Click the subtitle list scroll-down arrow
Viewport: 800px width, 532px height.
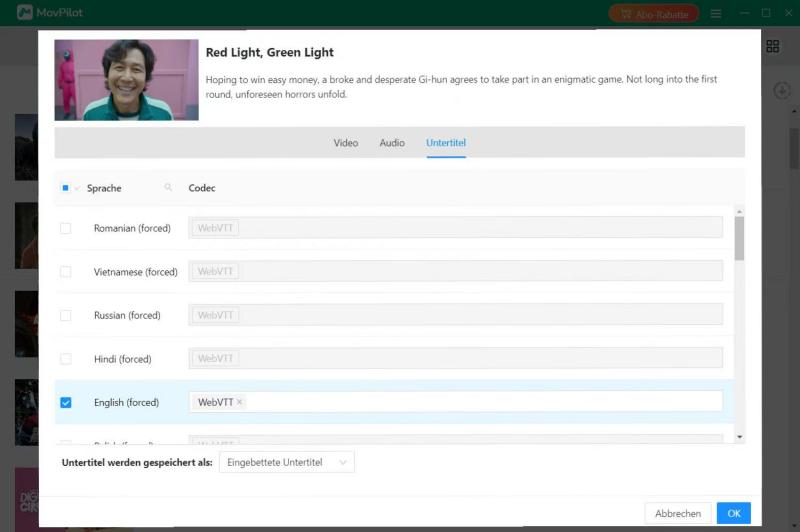point(739,437)
